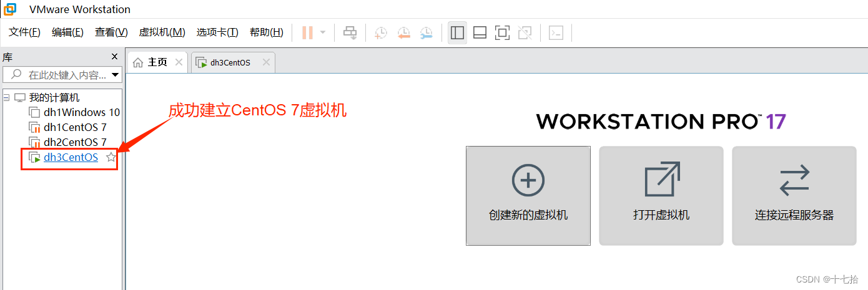Click the VM icon beside dh1Windows 10

(34, 113)
